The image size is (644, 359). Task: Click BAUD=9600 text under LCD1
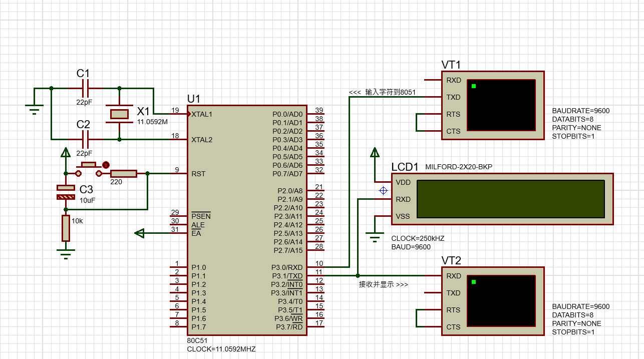click(411, 247)
